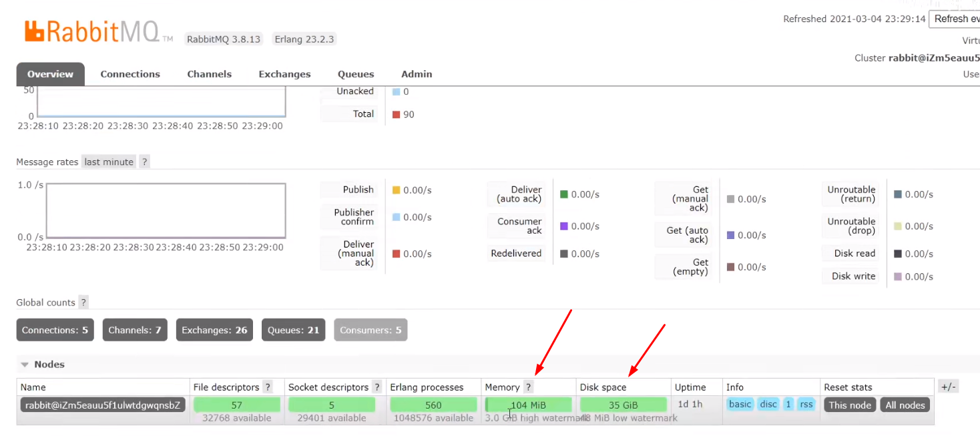This screenshot has width=980, height=436.
Task: Open help for Message rates
Action: coord(144,162)
